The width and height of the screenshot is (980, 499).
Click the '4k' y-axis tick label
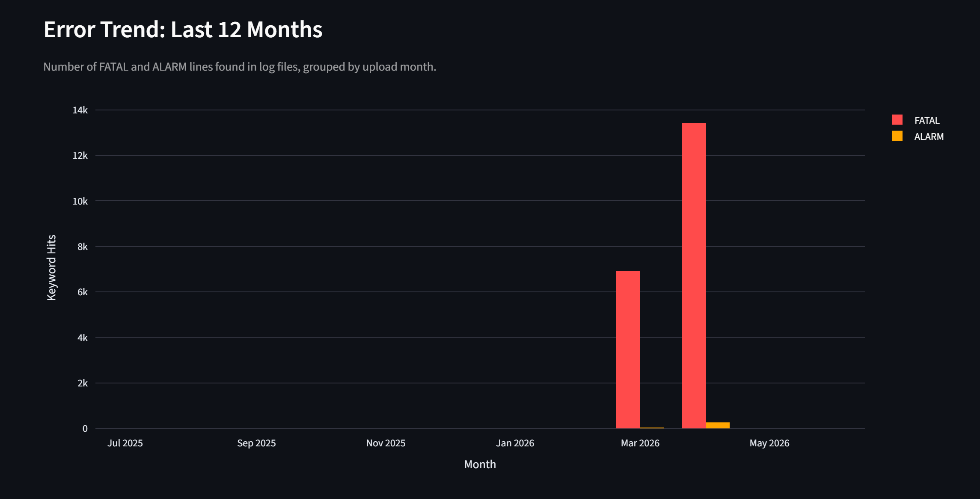tap(83, 338)
